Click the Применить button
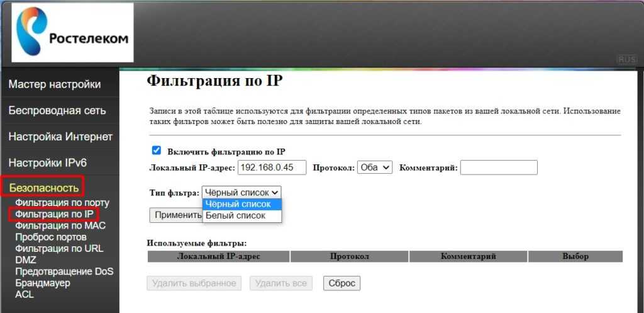Viewport: 644px width, 313px height. [x=176, y=215]
